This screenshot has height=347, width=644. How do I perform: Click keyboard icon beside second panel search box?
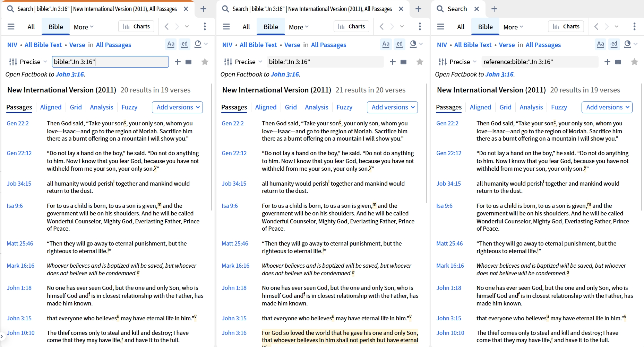pos(403,62)
